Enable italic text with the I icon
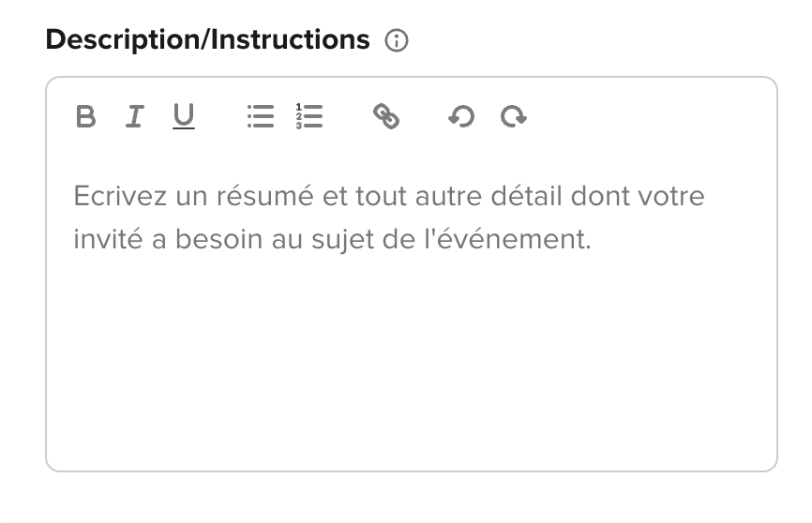This screenshot has width=812, height=523. [135, 116]
